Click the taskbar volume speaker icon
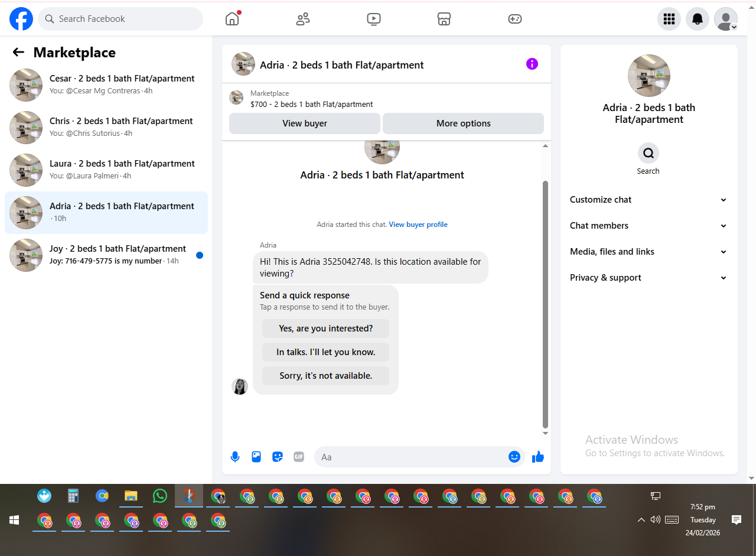Image resolution: width=756 pixels, height=556 pixels. click(656, 520)
